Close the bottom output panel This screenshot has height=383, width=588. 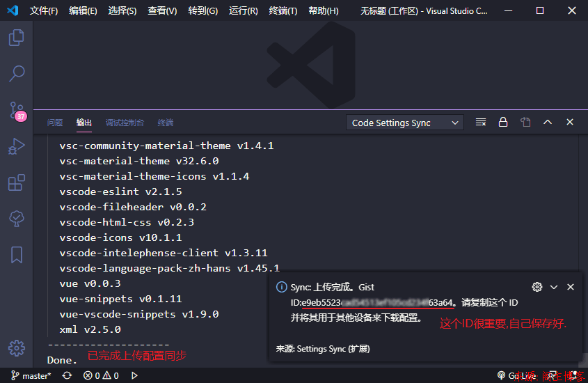[x=570, y=122]
